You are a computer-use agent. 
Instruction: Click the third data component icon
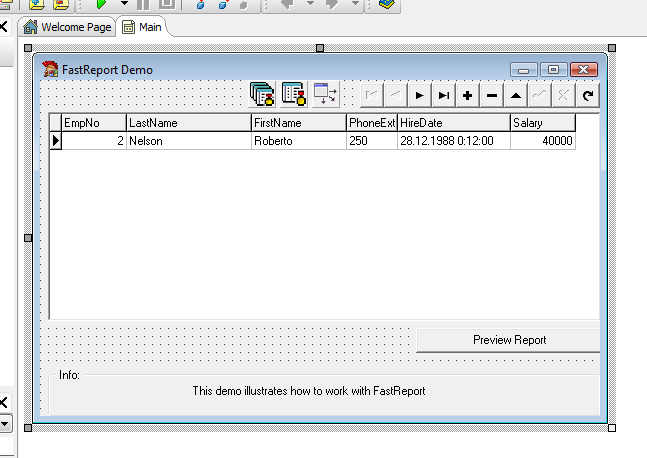tap(326, 94)
